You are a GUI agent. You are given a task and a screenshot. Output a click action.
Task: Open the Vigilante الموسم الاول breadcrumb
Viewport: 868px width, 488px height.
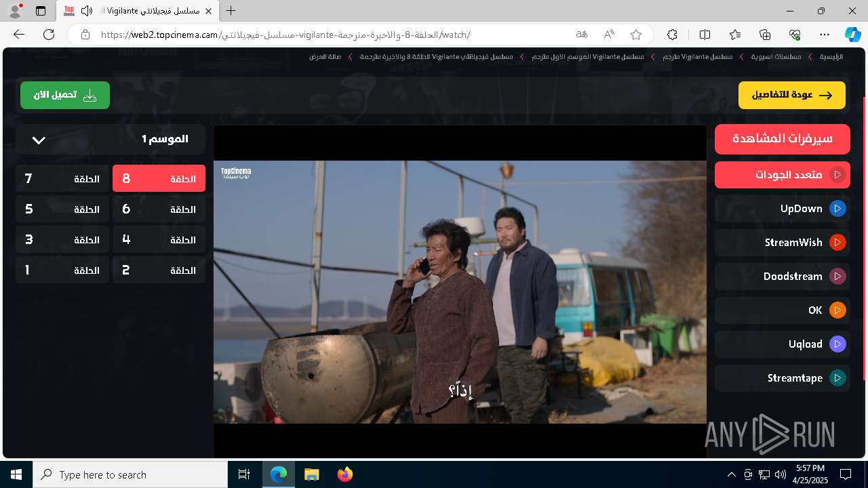point(588,57)
